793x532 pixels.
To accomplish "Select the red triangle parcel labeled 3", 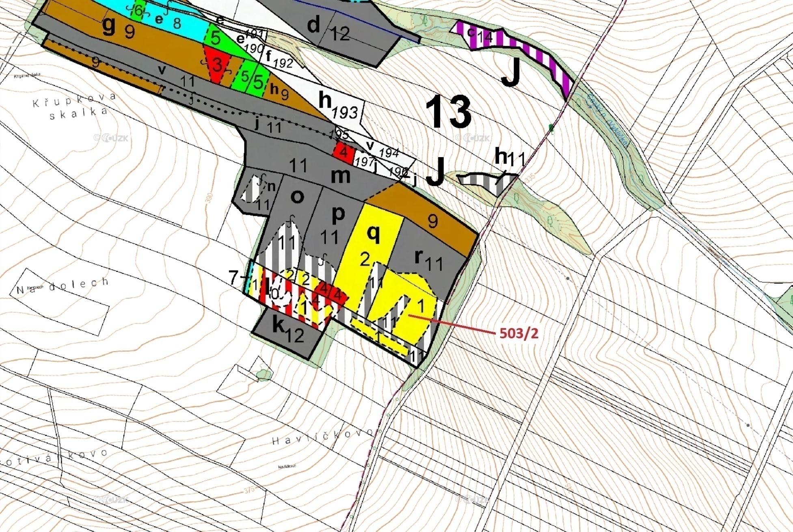I will pyautogui.click(x=216, y=65).
